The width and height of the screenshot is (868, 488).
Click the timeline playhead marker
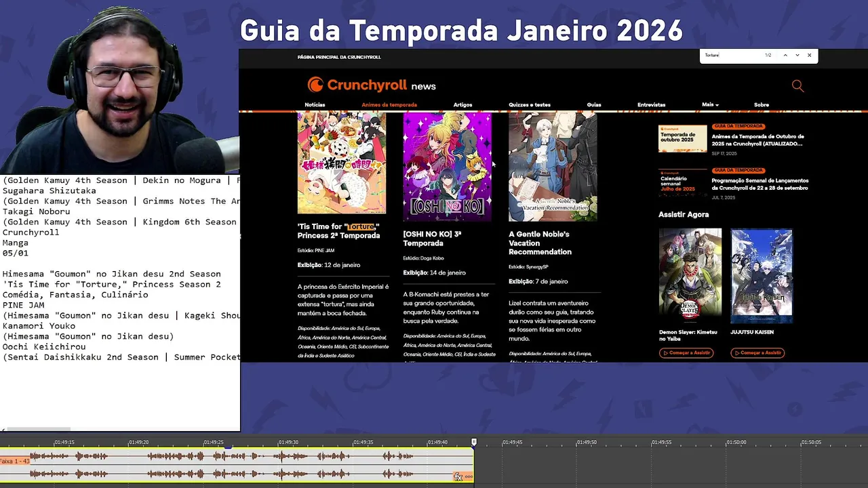click(x=474, y=442)
